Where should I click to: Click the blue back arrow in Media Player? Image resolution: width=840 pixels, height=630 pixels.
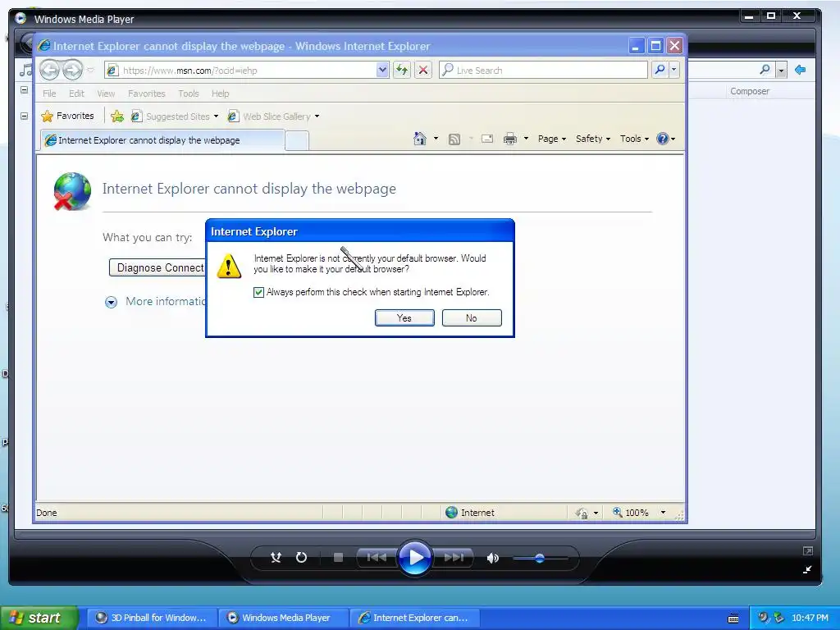pos(801,70)
